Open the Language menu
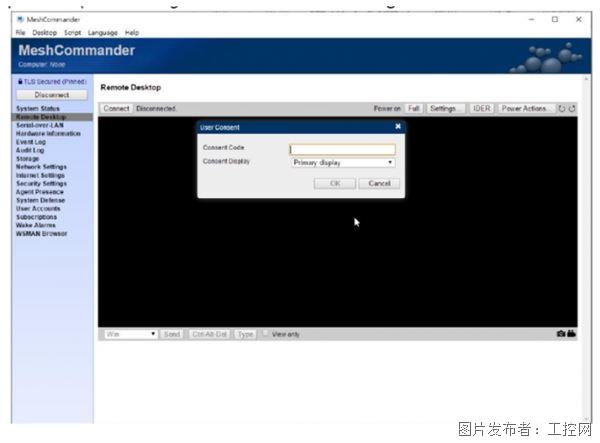This screenshot has width=600, height=443. (x=103, y=33)
